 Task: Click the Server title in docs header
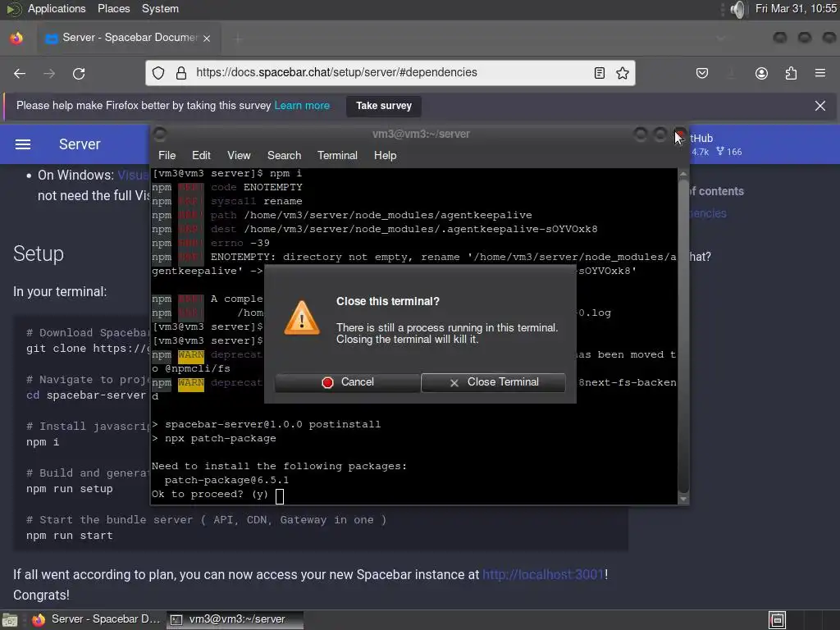point(80,144)
